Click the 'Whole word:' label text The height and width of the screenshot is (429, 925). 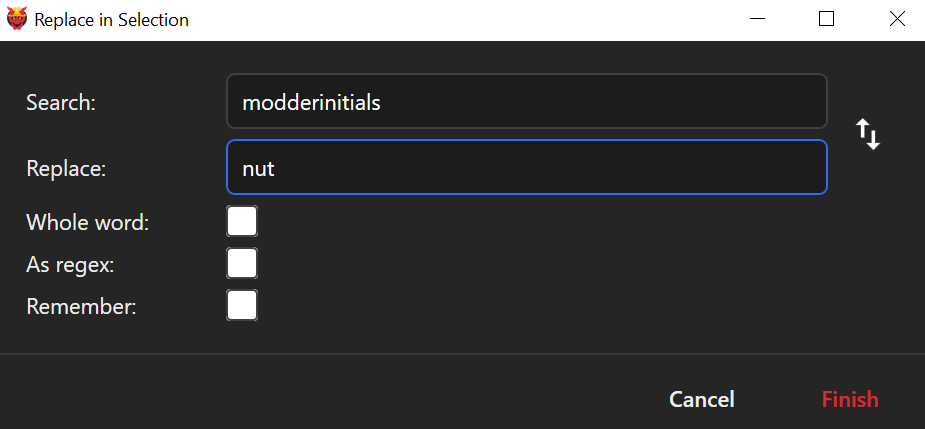(x=87, y=222)
